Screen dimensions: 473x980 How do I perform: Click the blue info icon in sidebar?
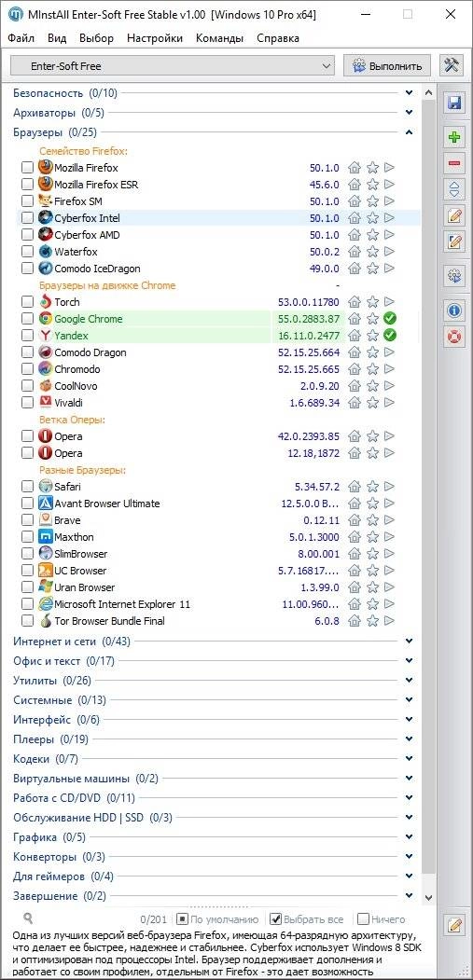(455, 310)
